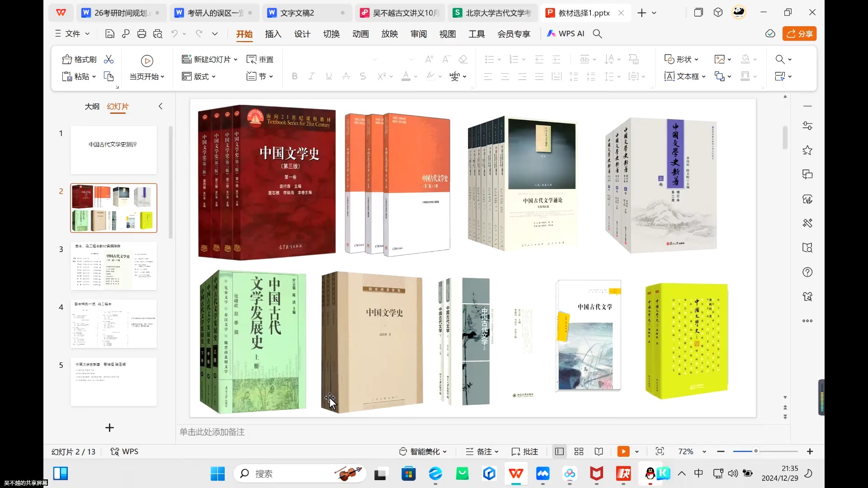
Task: Click the orange 分享 share button
Action: 800,34
